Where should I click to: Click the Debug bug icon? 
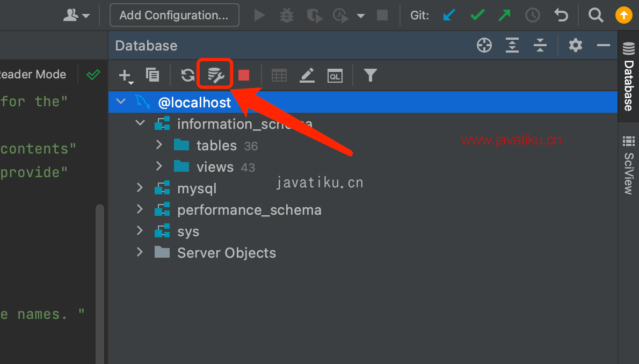[x=287, y=16]
